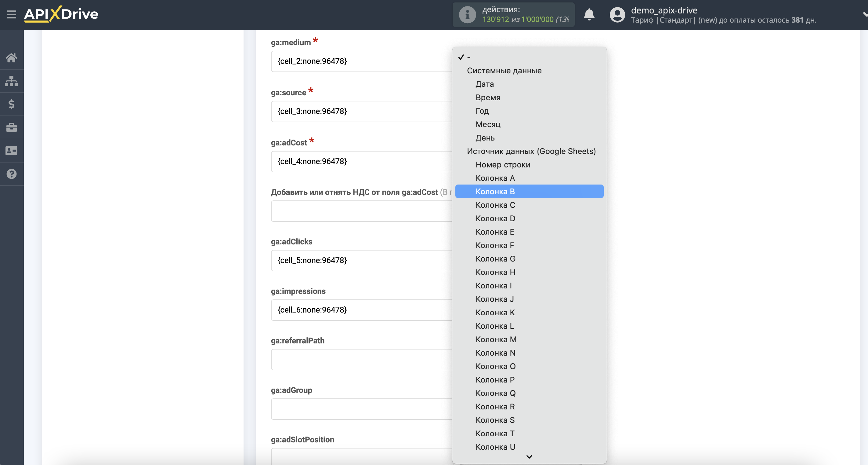This screenshot has width=868, height=465.
Task: Select Месяц option in dropdown
Action: coord(529,124)
